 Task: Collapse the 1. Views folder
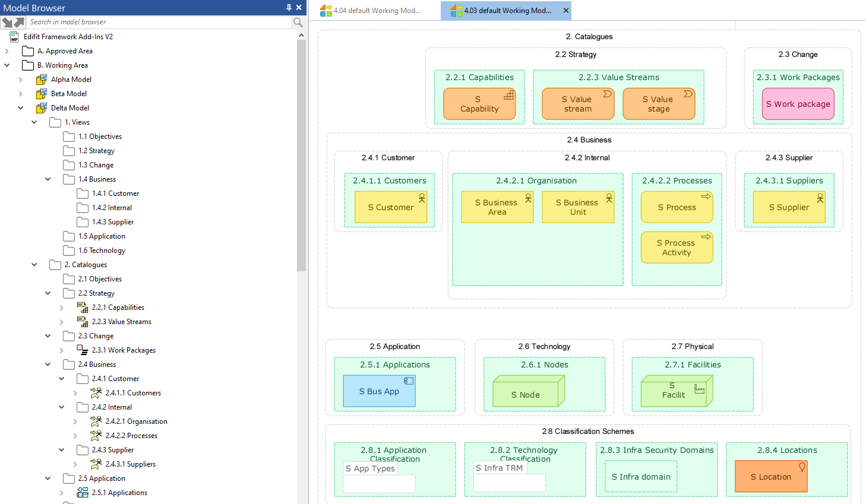click(x=34, y=122)
